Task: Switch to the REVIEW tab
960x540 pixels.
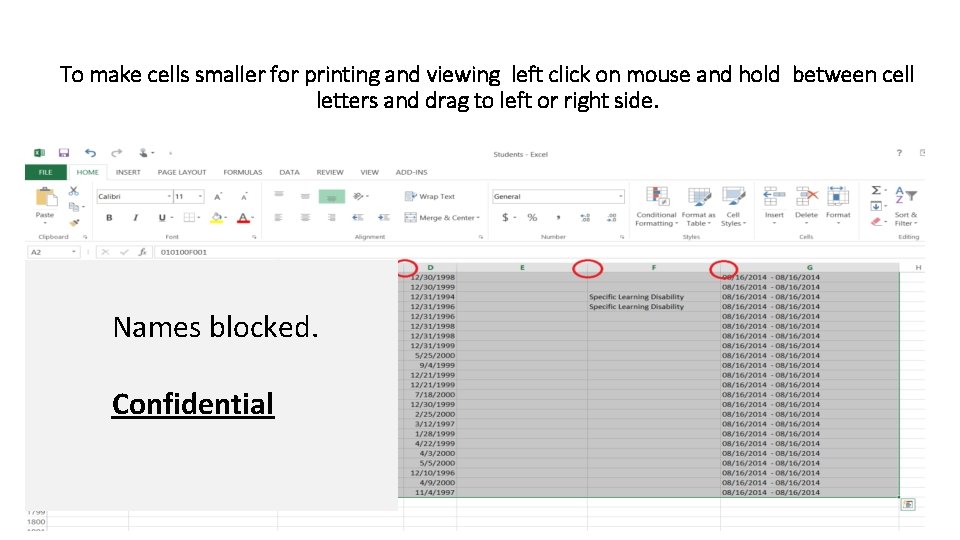Action: [329, 172]
